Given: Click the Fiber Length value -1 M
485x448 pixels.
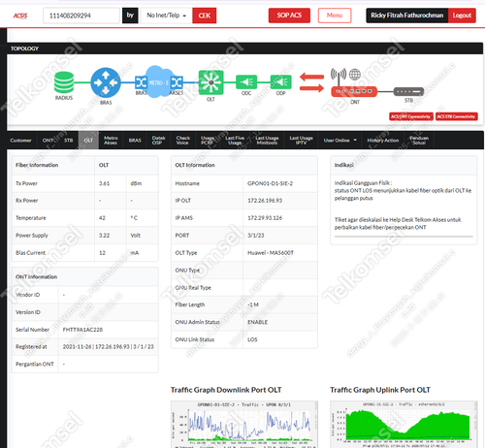Looking at the screenshot, I should (x=253, y=304).
